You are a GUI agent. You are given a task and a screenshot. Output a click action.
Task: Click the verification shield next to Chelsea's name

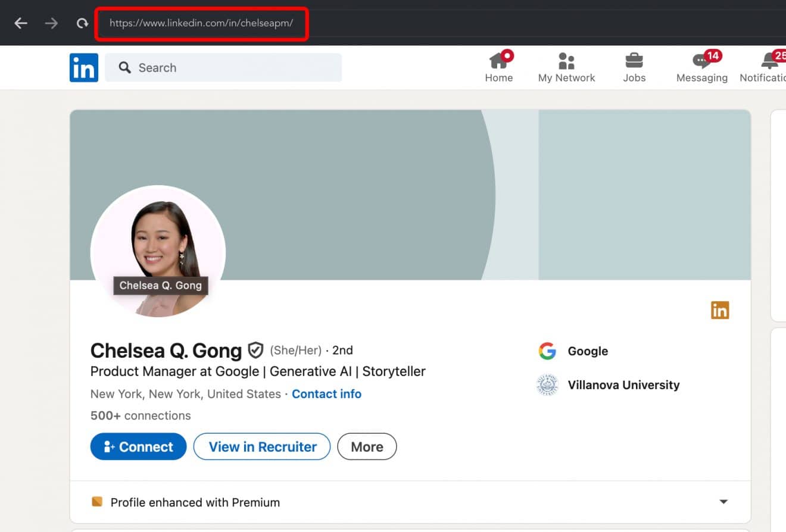255,351
